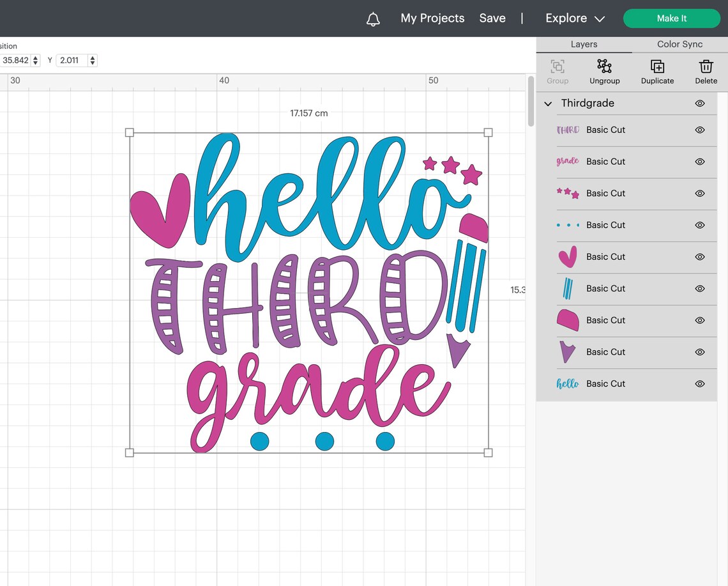
Task: Open the Explore dropdown menu
Action: [573, 19]
